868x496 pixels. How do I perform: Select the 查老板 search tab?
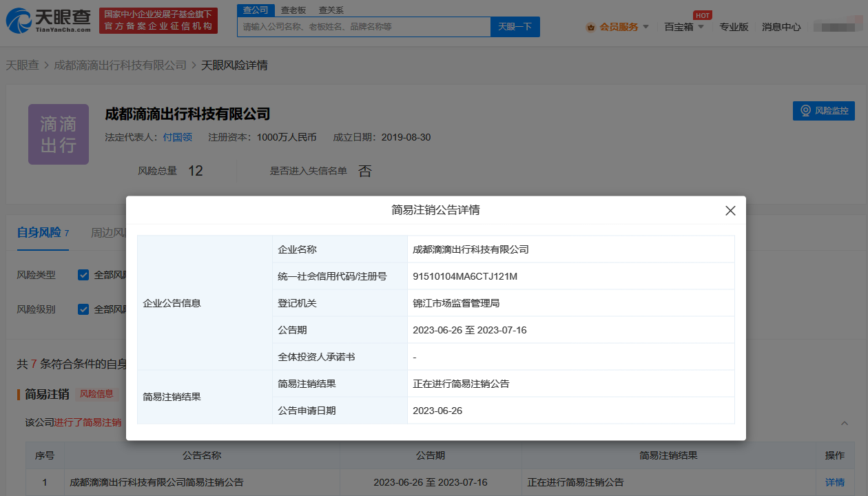[293, 10]
